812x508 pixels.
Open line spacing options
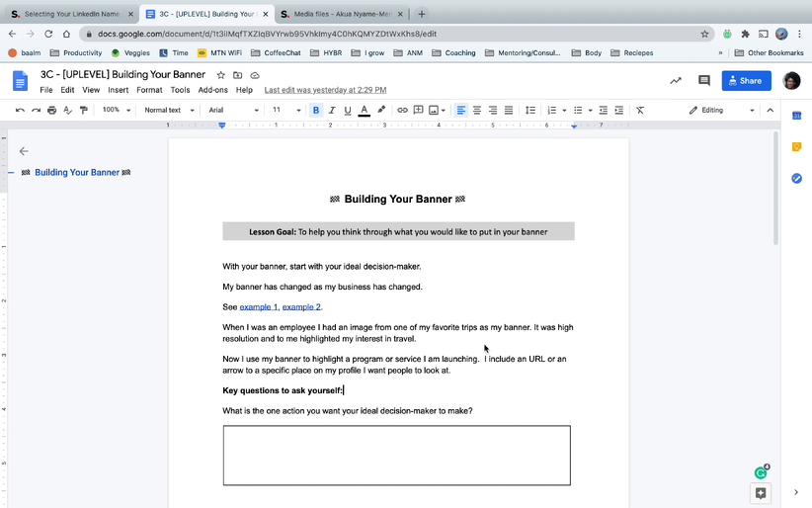[x=530, y=110]
